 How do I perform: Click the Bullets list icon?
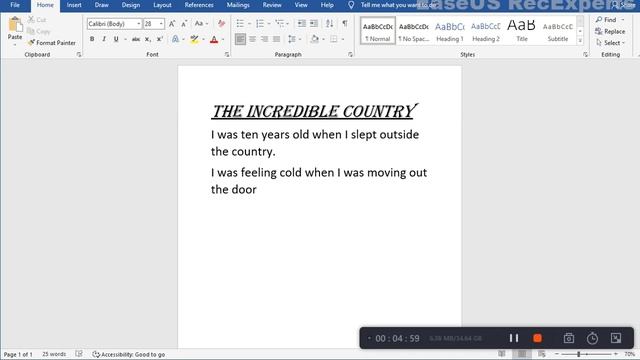240,24
